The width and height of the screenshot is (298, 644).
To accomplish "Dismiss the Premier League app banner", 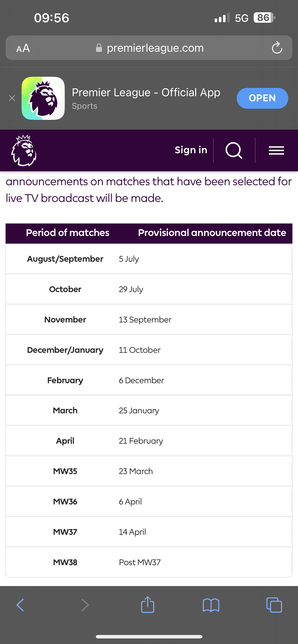I will coord(12,98).
